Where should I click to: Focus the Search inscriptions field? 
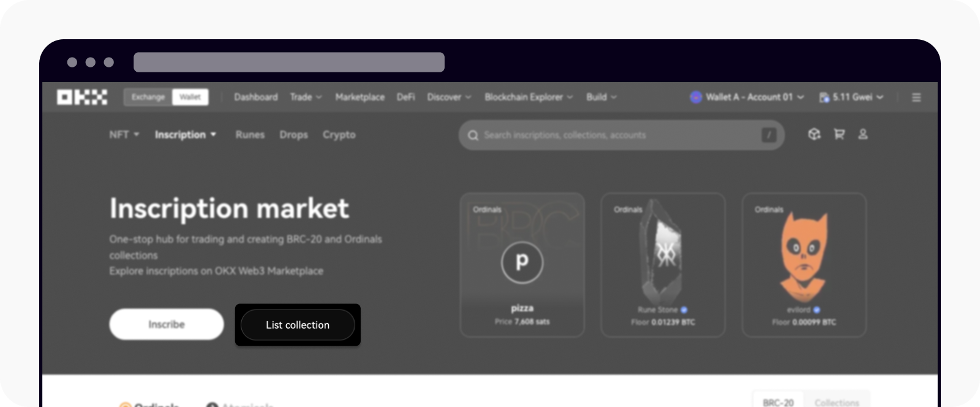pyautogui.click(x=622, y=135)
